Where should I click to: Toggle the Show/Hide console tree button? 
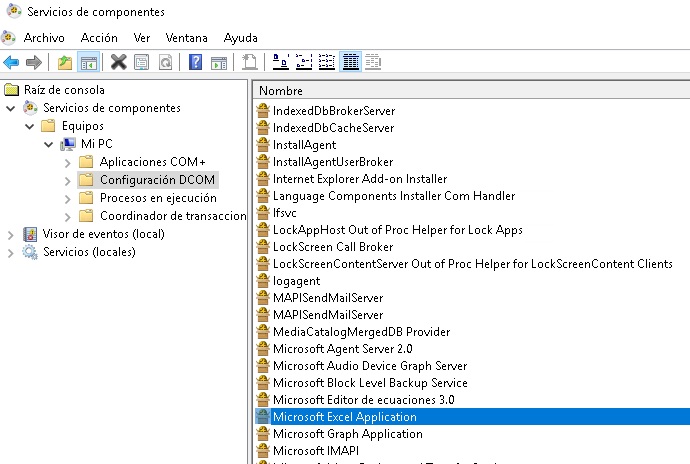88,62
